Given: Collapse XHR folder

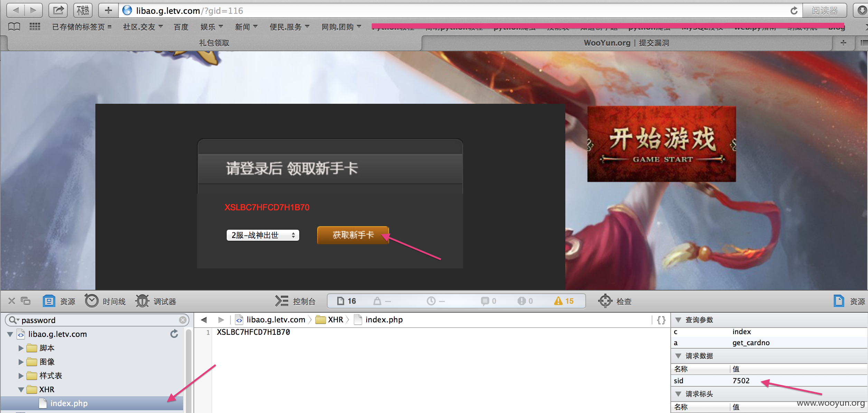Looking at the screenshot, I should [21, 389].
